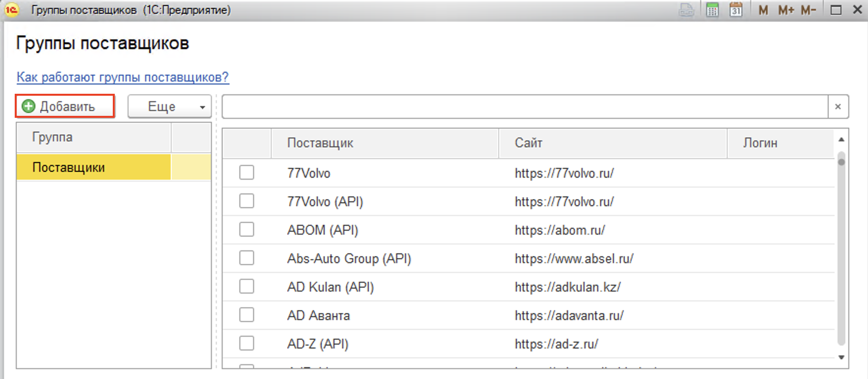The height and width of the screenshot is (379, 868).
Task: Sort by the Сайт column header
Action: 613,143
